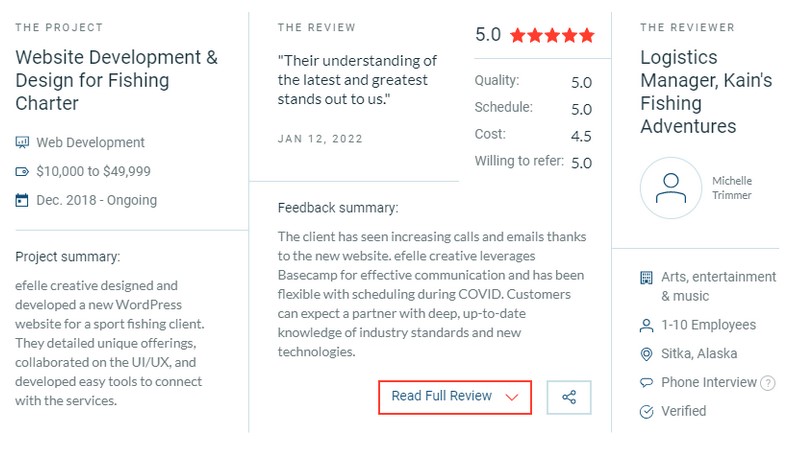Image resolution: width=797 pixels, height=453 pixels.
Task: Click the calendar icon beside Dec. 2018
Action: (x=22, y=200)
